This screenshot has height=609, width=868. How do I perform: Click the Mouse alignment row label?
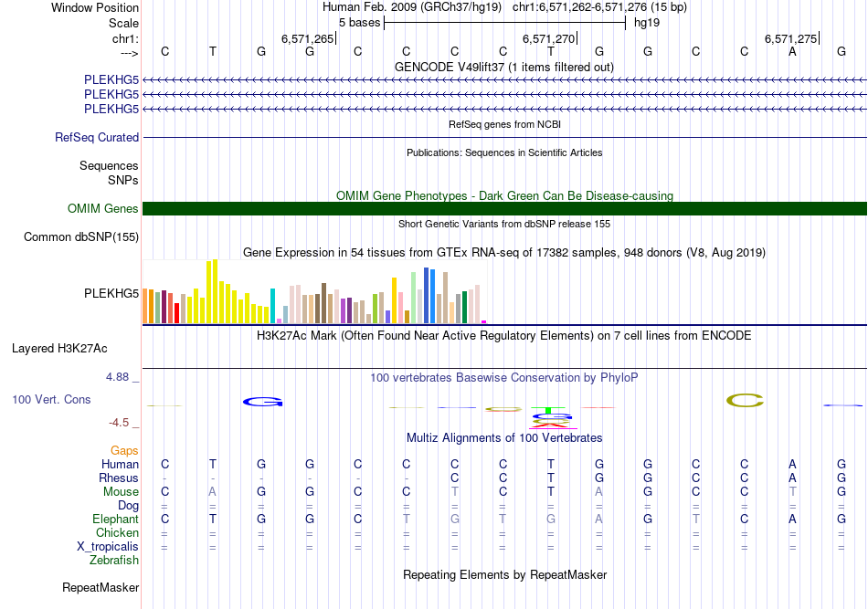(122, 492)
